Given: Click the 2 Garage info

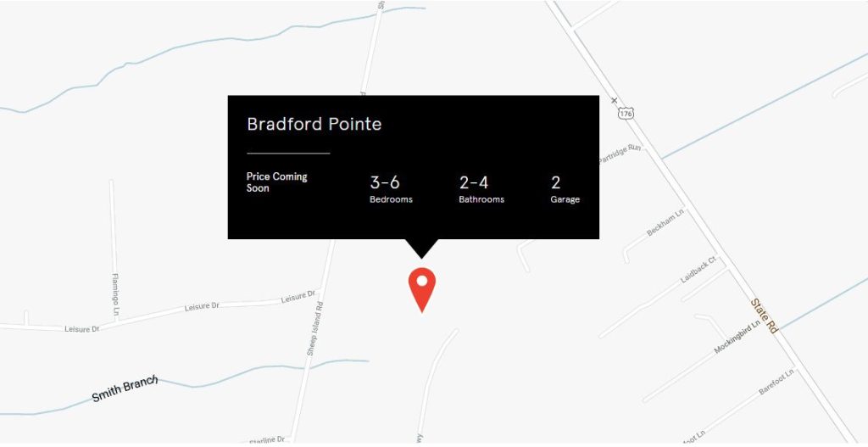Looking at the screenshot, I should tap(565, 189).
